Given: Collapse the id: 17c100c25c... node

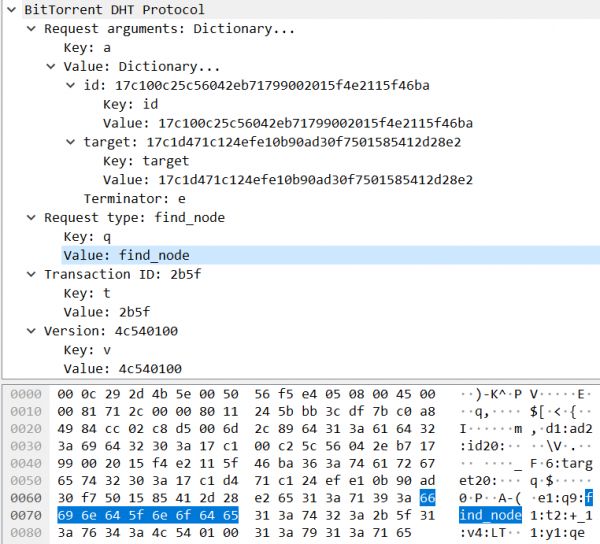Looking at the screenshot, I should tap(70, 85).
